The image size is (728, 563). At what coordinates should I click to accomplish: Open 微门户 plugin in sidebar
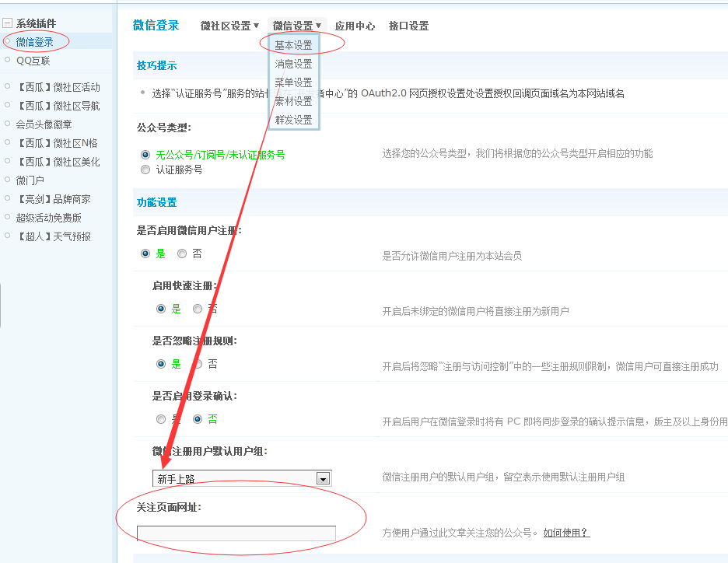click(x=30, y=180)
